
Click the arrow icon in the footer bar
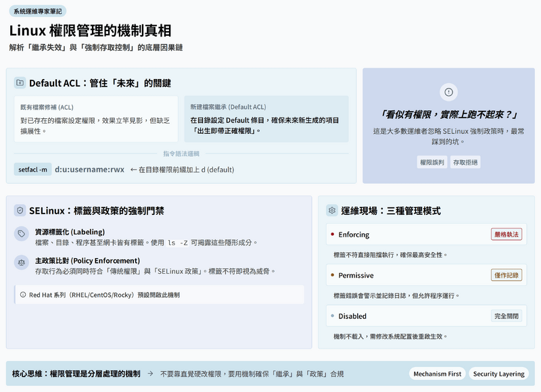150,374
